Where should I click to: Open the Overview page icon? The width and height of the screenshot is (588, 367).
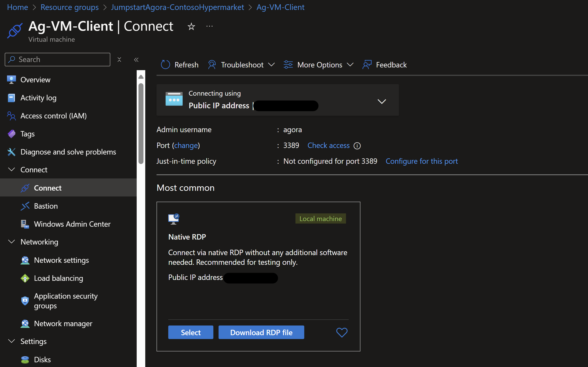tap(12, 80)
